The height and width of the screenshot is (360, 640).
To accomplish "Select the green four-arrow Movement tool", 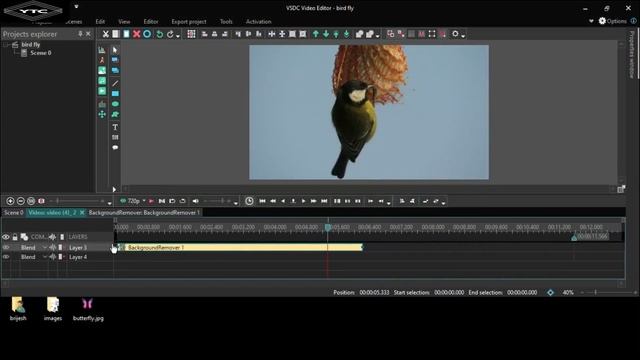I will tap(102, 115).
